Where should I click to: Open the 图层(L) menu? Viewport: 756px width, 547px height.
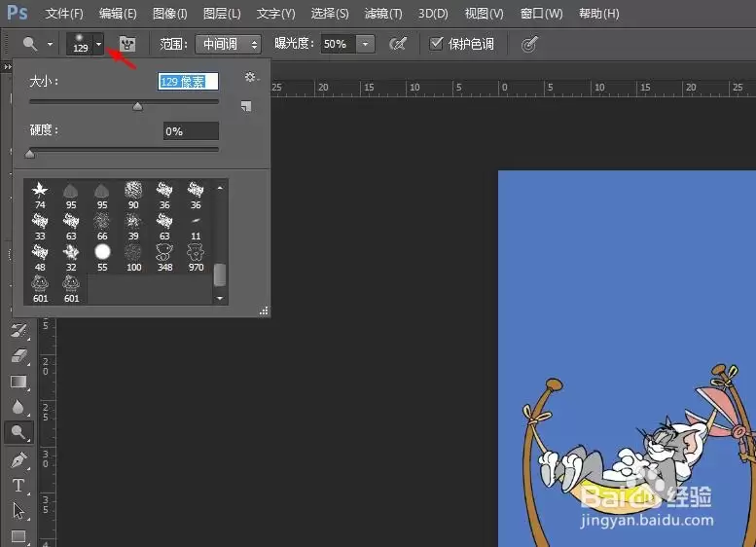(x=222, y=14)
